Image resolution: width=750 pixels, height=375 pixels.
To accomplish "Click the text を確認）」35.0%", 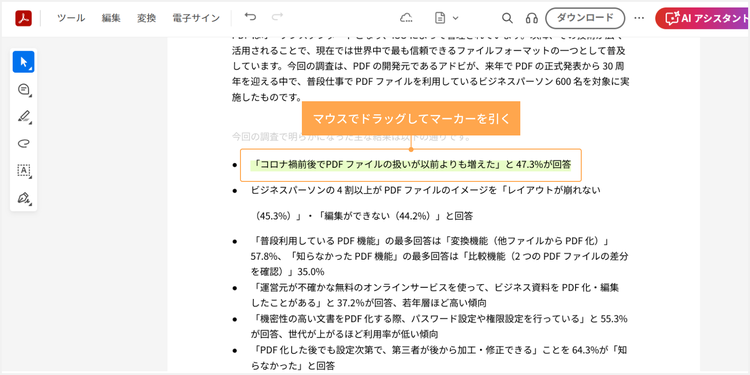I will [x=287, y=272].
